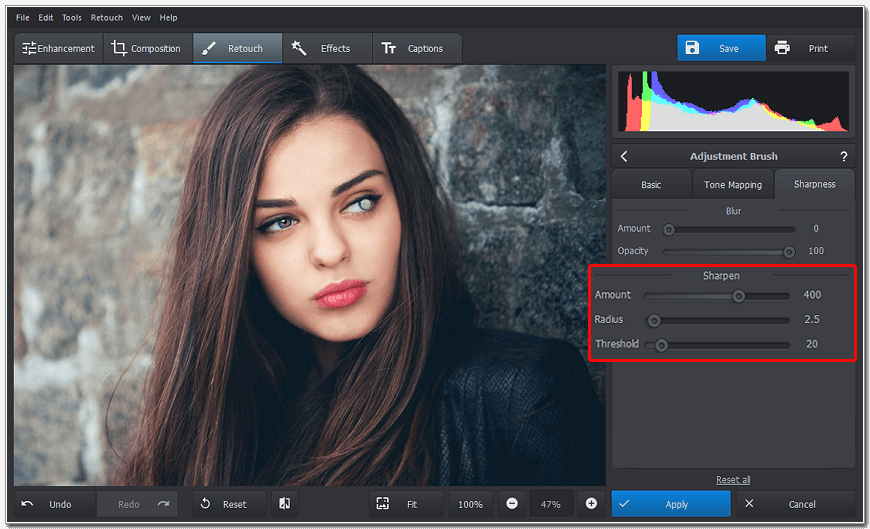
Task: Switch to the Composition tab
Action: (x=148, y=48)
